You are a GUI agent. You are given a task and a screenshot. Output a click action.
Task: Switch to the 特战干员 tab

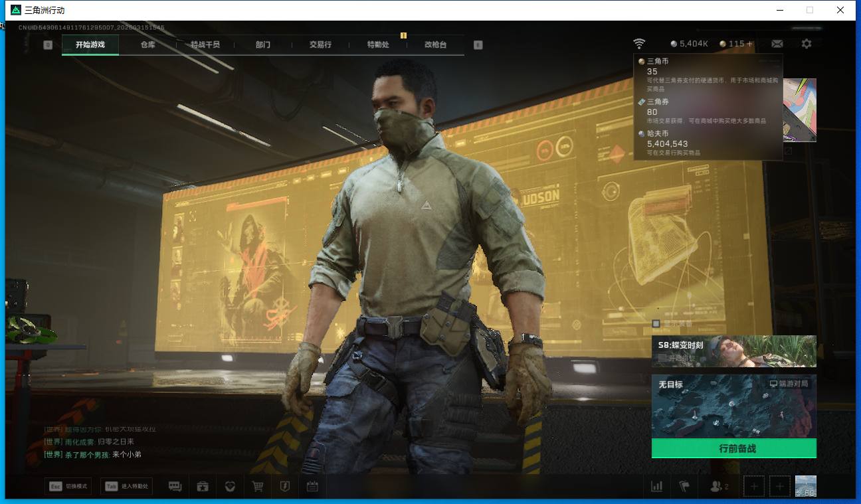click(x=205, y=44)
